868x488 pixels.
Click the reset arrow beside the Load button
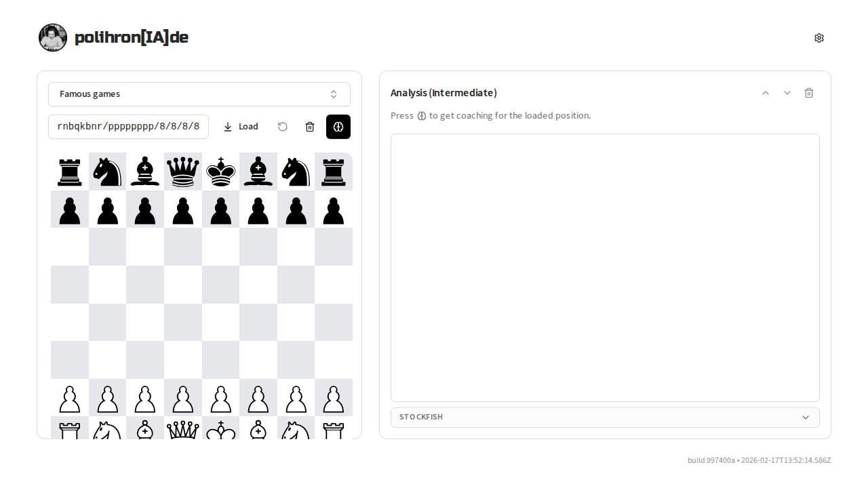tap(283, 127)
